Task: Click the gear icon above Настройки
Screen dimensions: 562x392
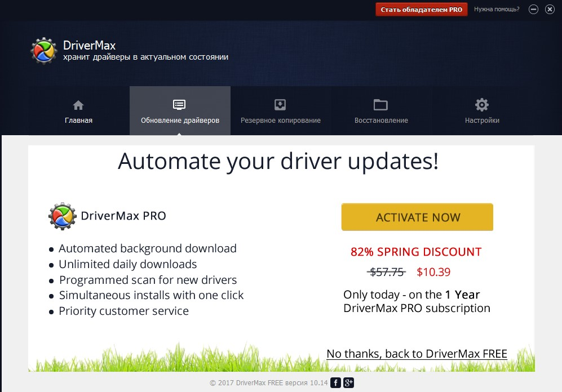Action: 482,105
